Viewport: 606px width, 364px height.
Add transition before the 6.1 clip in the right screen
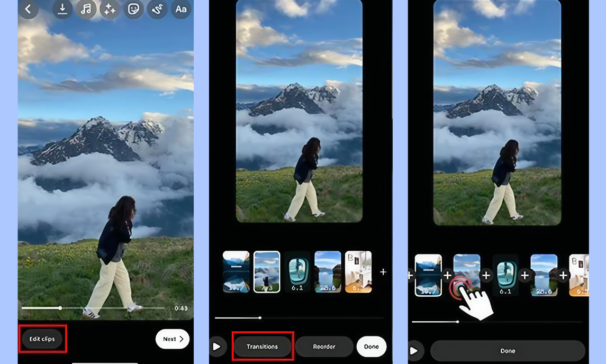pyautogui.click(x=486, y=276)
